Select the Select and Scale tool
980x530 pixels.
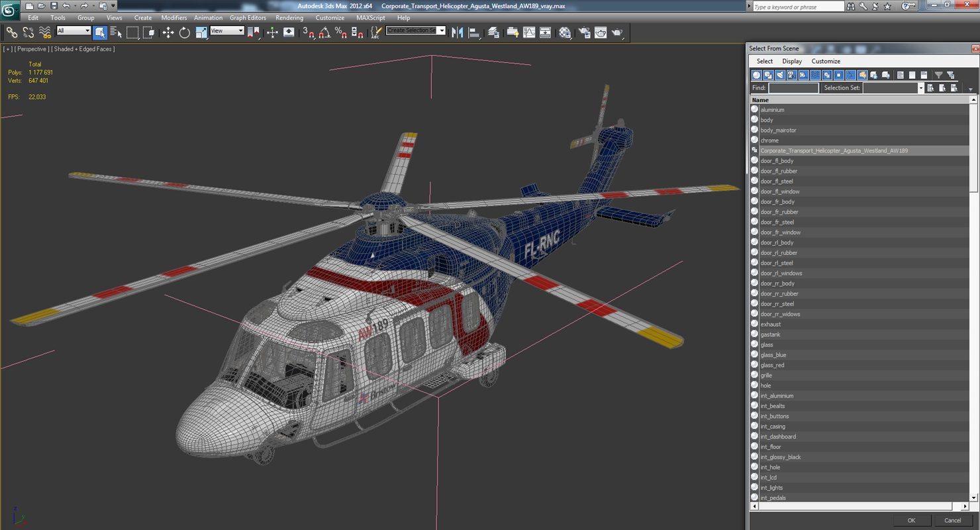(x=201, y=32)
